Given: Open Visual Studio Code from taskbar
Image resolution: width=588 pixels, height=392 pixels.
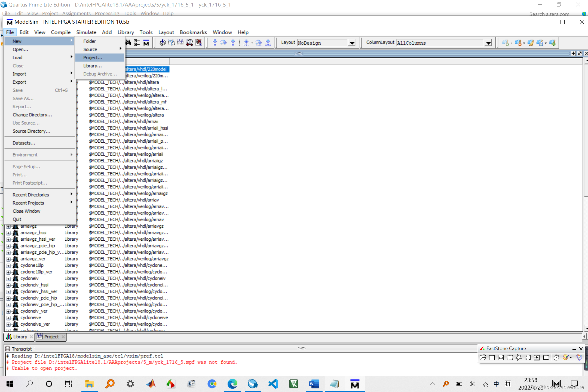Looking at the screenshot, I should click(x=273, y=384).
